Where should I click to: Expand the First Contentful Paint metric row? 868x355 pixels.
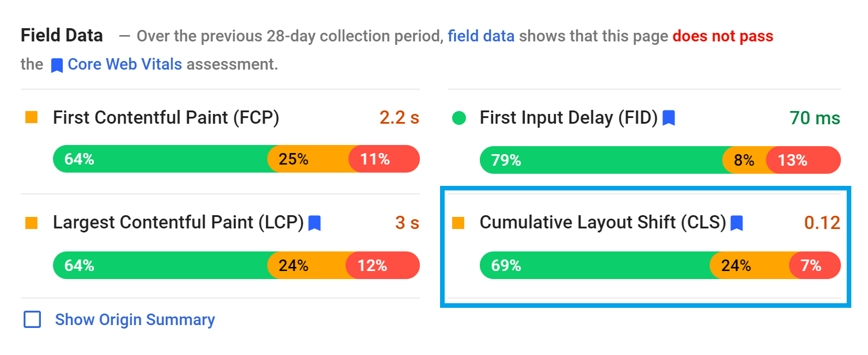click(x=166, y=117)
